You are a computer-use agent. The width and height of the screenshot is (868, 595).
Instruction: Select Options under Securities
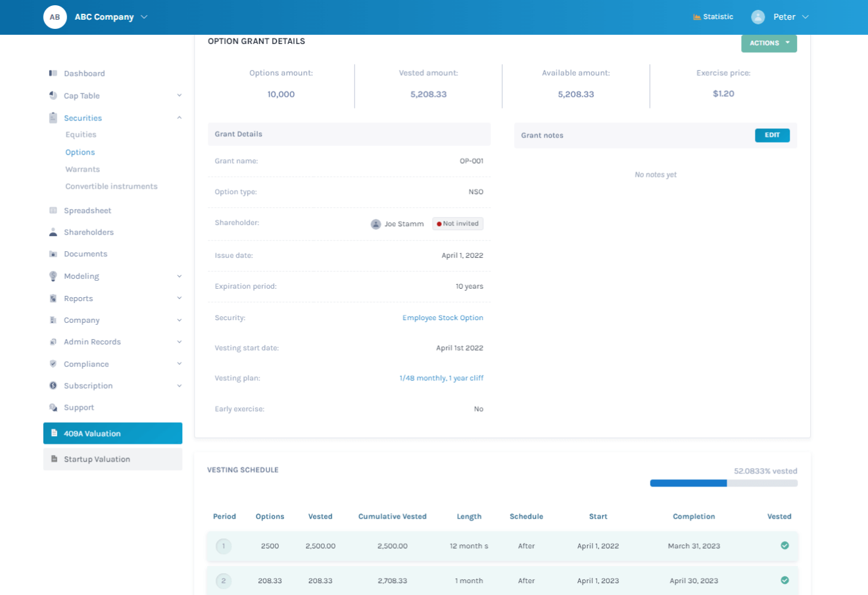pos(80,152)
